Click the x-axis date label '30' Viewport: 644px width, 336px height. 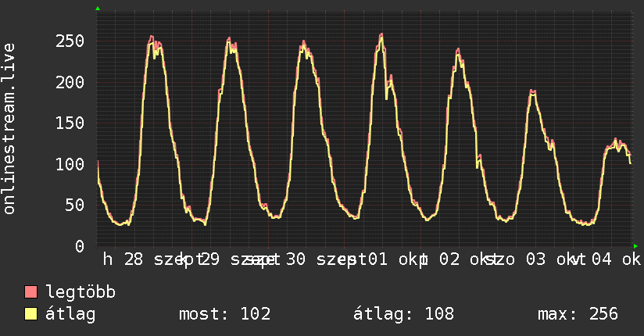pos(295,259)
